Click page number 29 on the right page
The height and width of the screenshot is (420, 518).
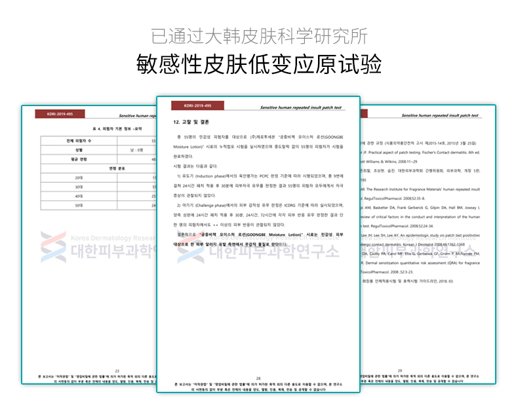coord(400,370)
